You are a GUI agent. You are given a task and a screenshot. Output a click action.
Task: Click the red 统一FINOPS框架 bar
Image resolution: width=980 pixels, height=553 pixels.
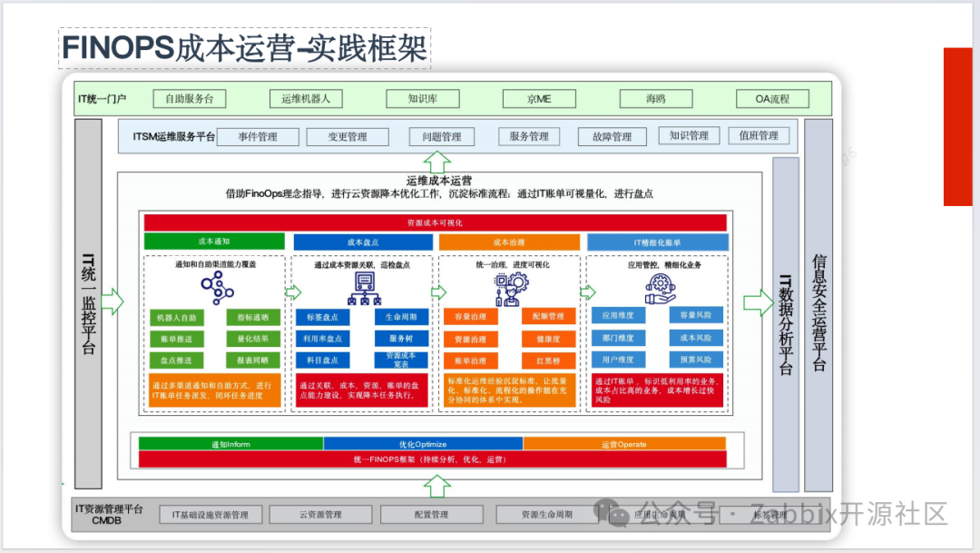pos(432,459)
